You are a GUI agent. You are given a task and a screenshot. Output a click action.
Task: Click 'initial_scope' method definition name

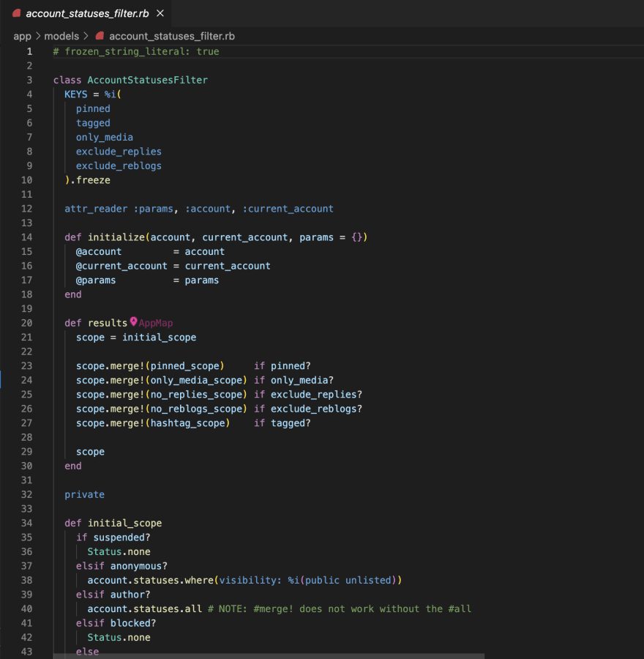[x=124, y=523]
